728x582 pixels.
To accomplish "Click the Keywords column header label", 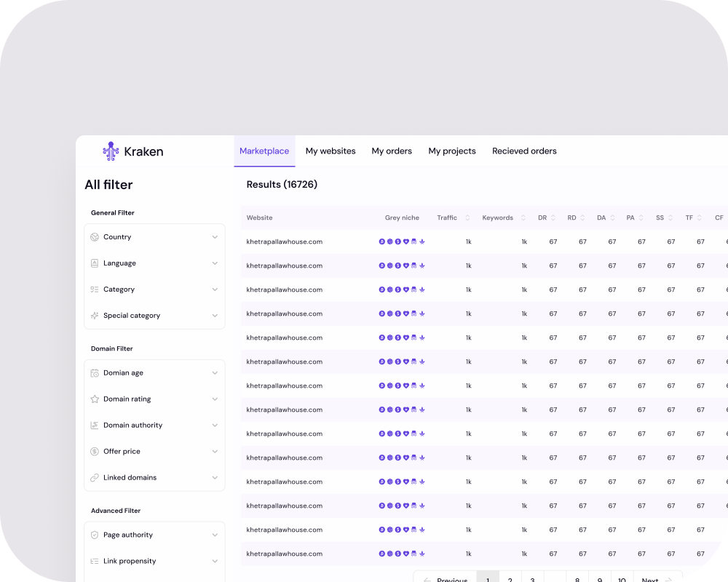I will coord(498,218).
